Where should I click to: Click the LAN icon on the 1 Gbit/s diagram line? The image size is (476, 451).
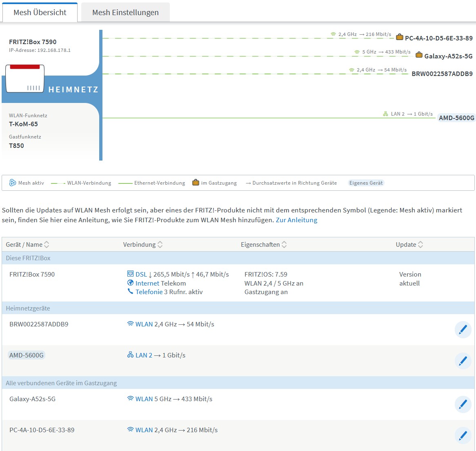(x=385, y=114)
